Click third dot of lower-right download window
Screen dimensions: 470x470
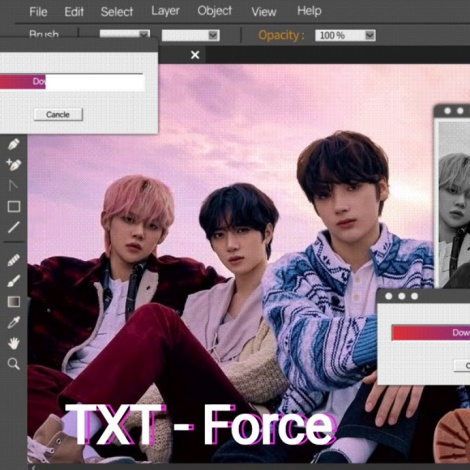(414, 296)
